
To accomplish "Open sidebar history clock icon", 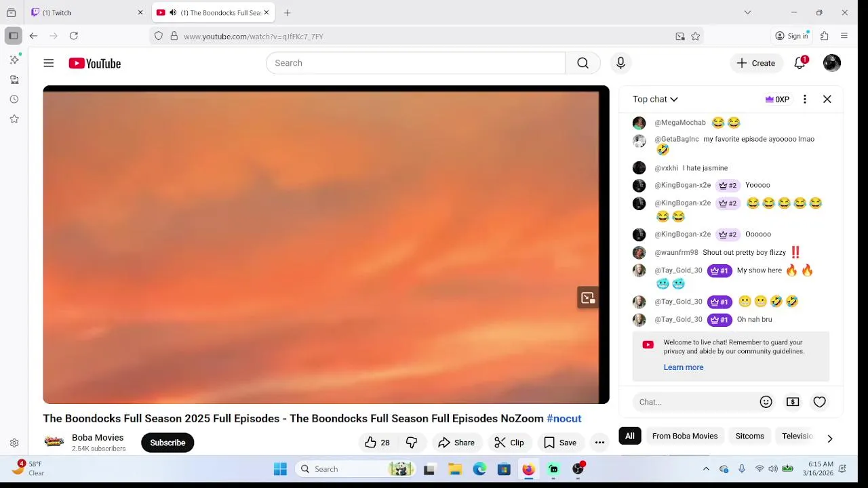I will [14, 99].
